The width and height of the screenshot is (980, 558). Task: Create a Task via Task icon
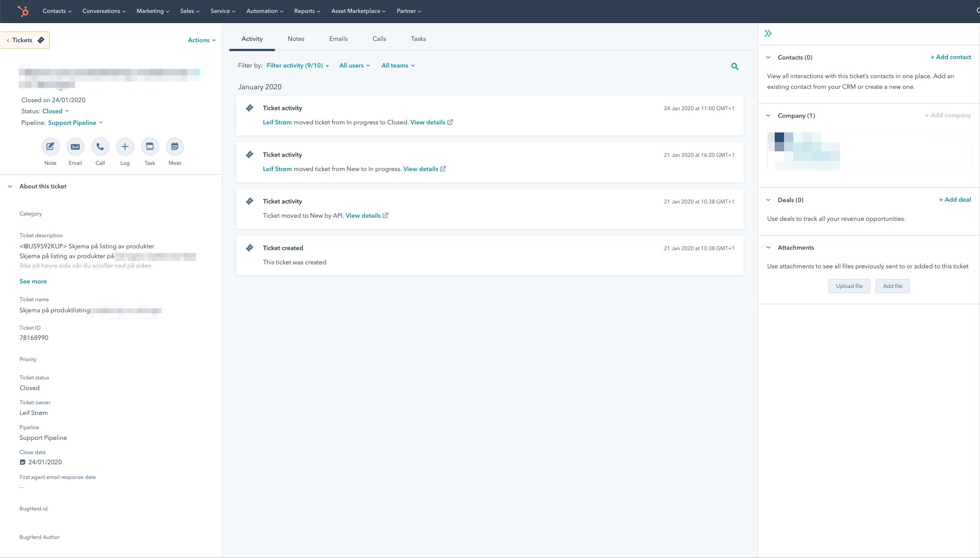click(x=150, y=147)
